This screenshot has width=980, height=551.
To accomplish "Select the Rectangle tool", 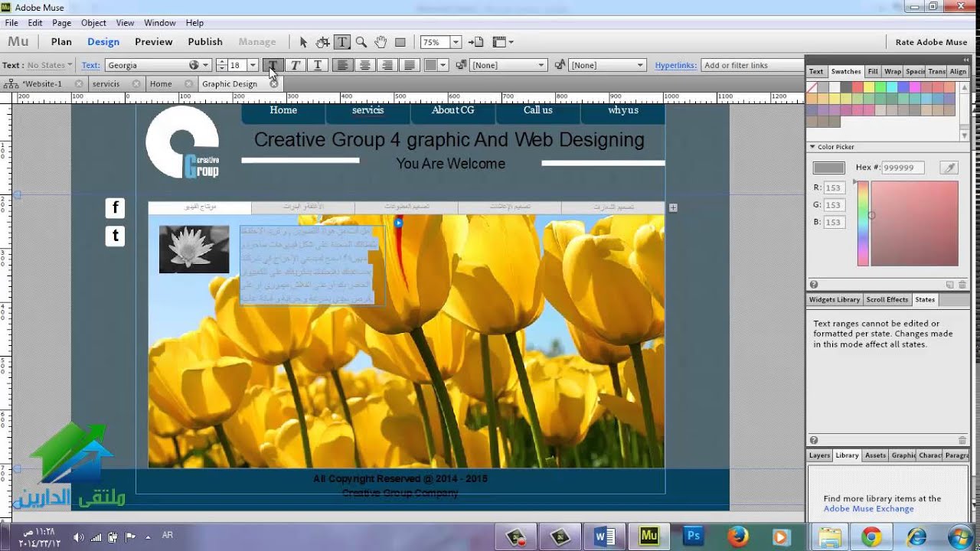I will pos(400,42).
